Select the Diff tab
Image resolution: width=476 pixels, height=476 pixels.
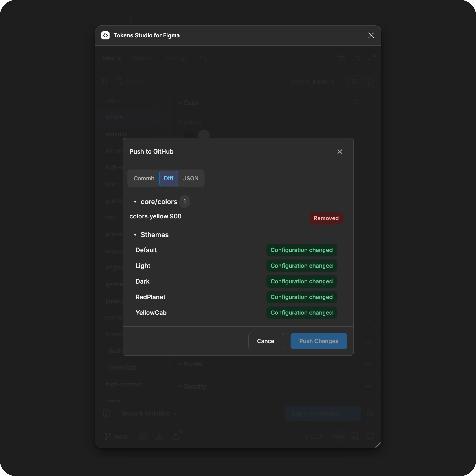coord(169,178)
